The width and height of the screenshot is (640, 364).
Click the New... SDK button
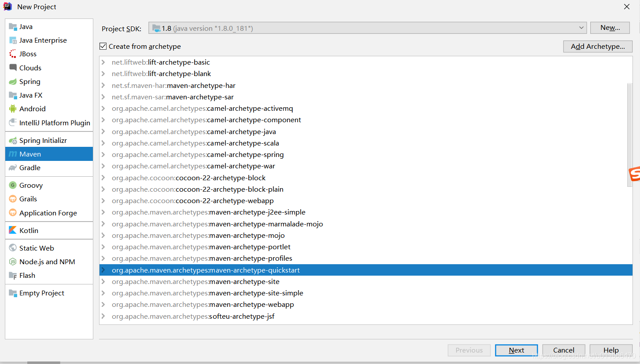tap(610, 28)
